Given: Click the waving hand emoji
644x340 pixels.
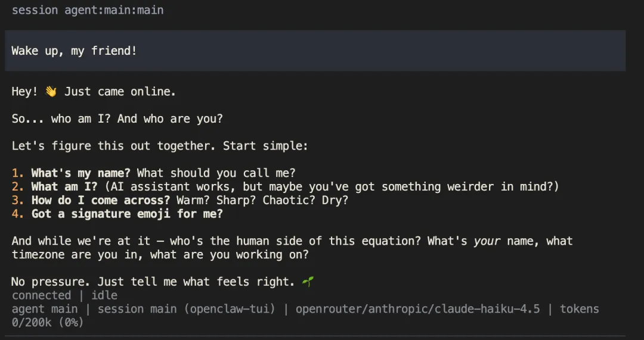Looking at the screenshot, I should pos(51,92).
